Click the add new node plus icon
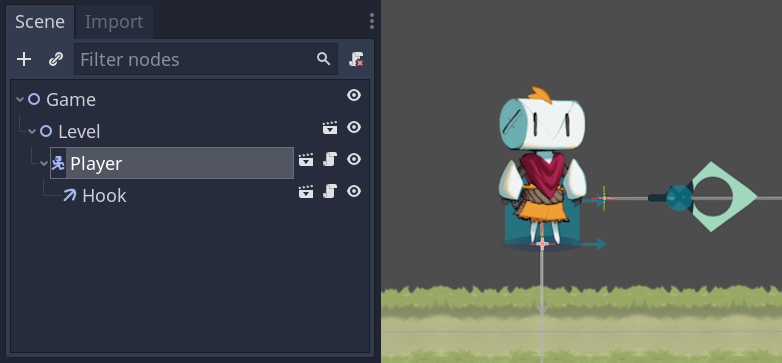Viewport: 782px width, 363px height. pyautogui.click(x=23, y=59)
